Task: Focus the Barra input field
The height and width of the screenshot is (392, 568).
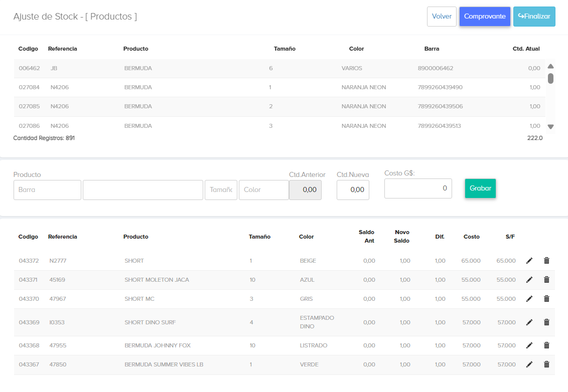Action: [48, 190]
